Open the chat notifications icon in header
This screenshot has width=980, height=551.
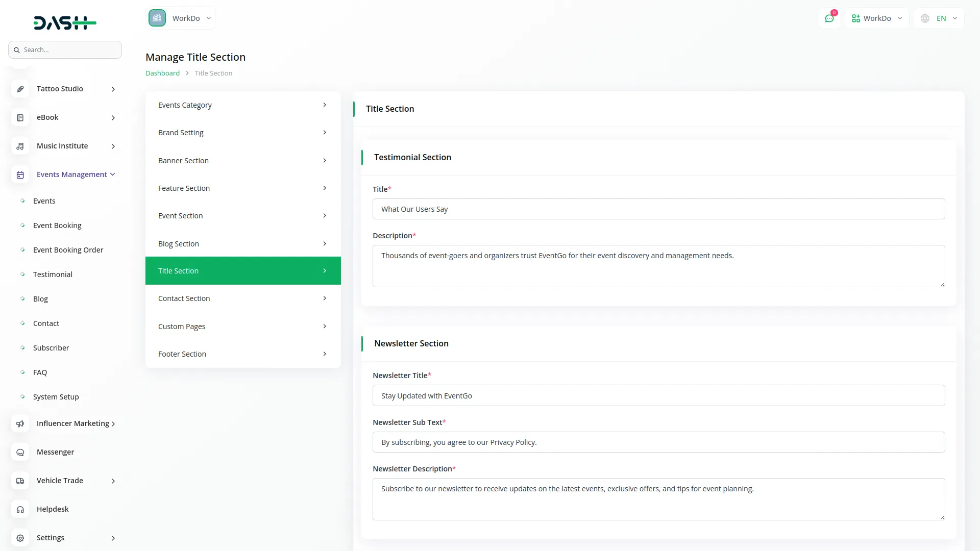coord(829,18)
